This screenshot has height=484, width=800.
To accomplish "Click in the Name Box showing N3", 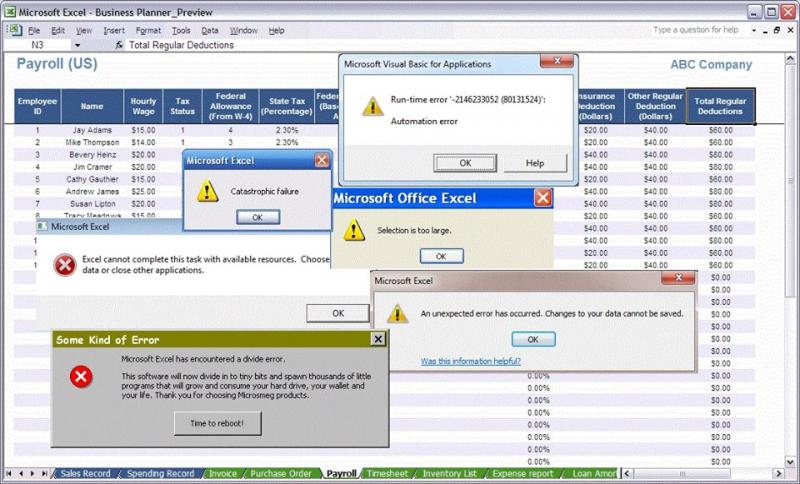I will 37,45.
